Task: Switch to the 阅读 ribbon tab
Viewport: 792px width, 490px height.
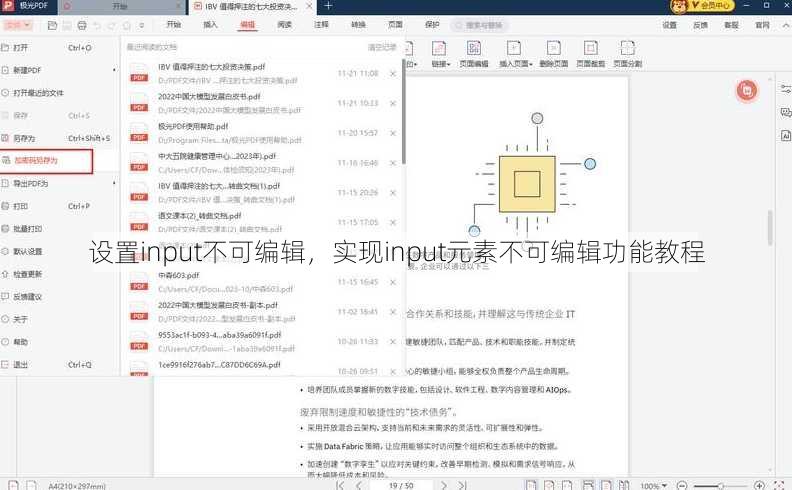Action: [284, 25]
